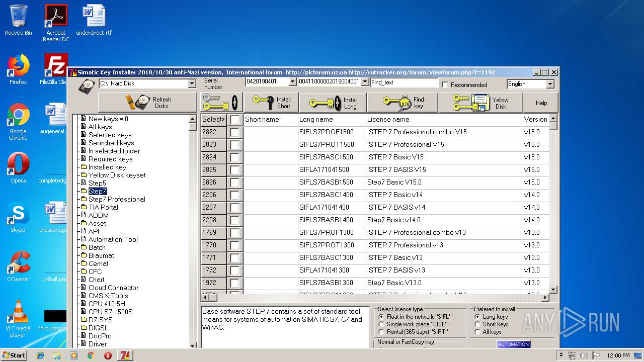This screenshot has height=362, width=644.
Task: Click the key install icon button
Action: coord(221,103)
